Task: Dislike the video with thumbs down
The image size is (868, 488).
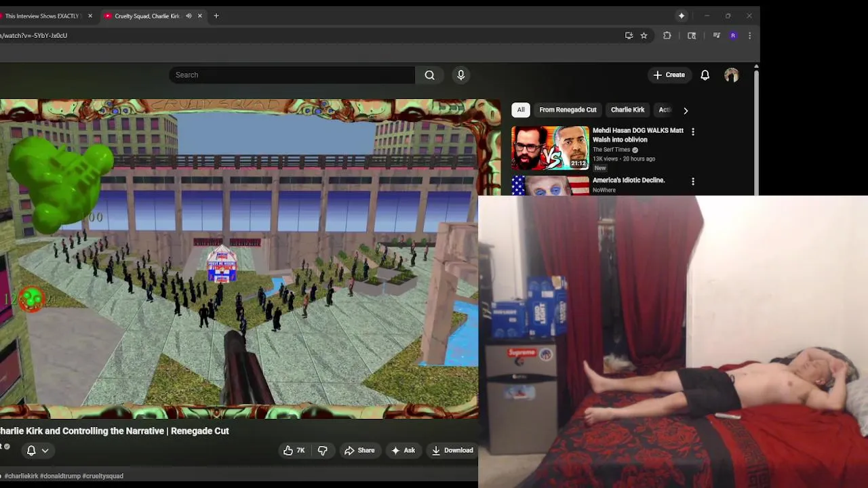Action: (x=323, y=450)
